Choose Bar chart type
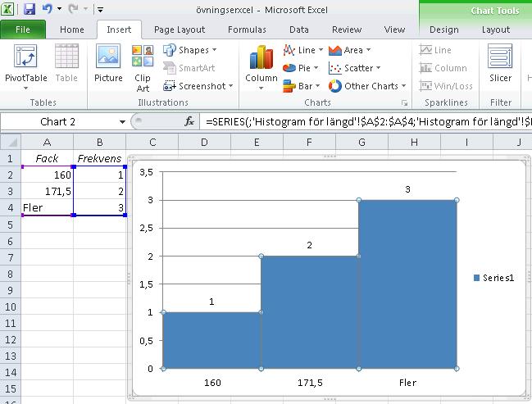The height and width of the screenshot is (404, 532). (x=301, y=86)
